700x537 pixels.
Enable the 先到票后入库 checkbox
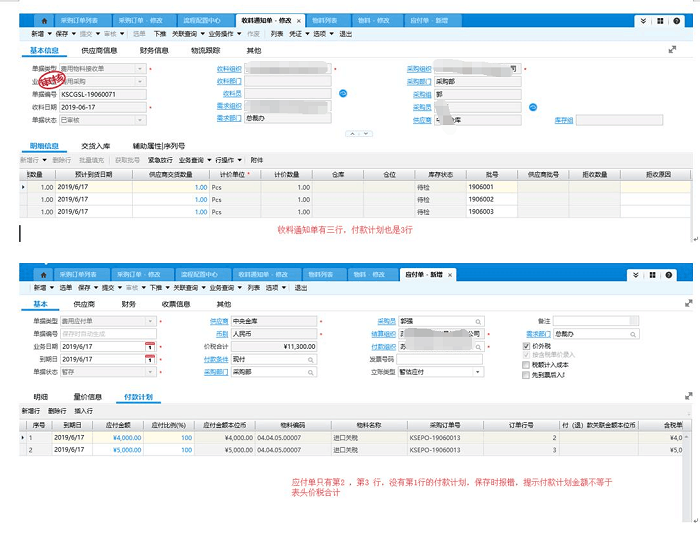pos(527,375)
